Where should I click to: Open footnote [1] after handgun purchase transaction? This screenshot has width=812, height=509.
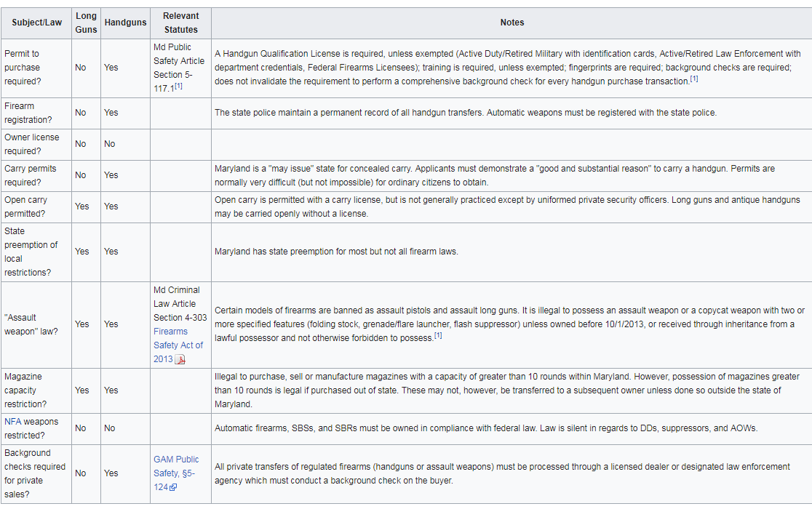coord(694,79)
